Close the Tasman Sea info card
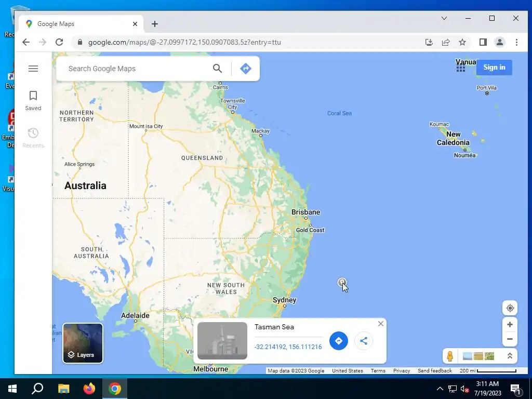 coord(381,324)
